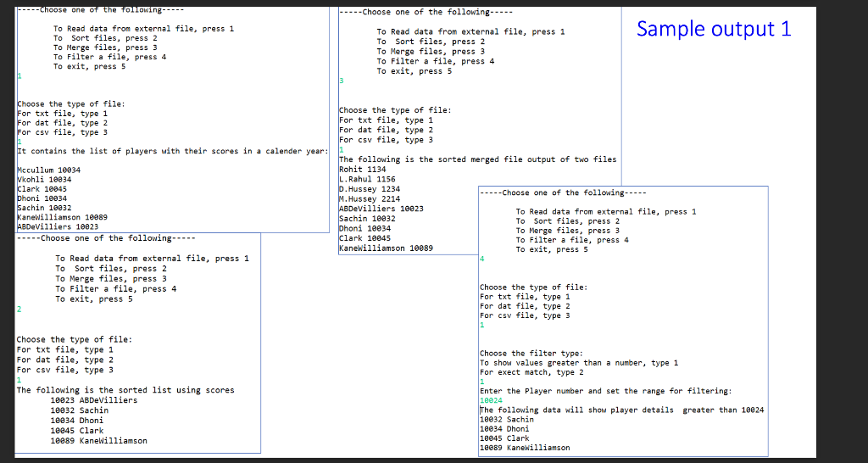Select the line "L.Rahul 1156"
This screenshot has height=463, width=868.
coord(367,180)
